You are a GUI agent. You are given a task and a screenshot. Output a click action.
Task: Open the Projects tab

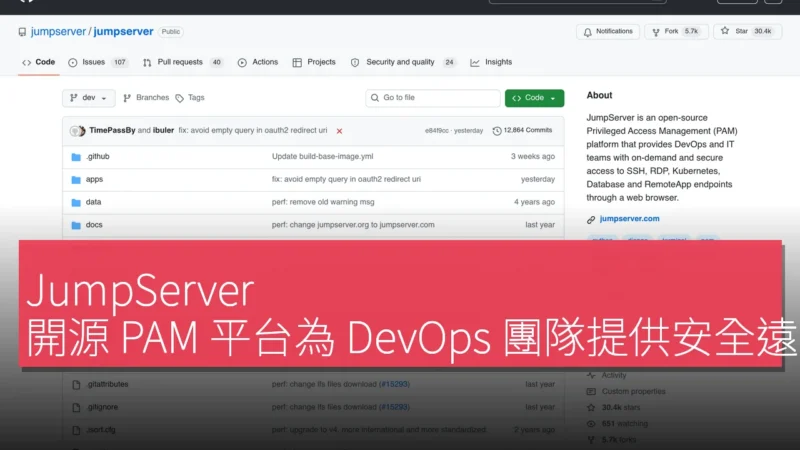click(x=314, y=62)
